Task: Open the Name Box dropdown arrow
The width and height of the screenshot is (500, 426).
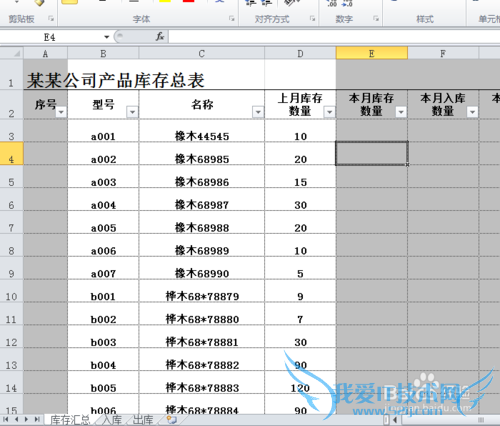Action: (x=107, y=37)
